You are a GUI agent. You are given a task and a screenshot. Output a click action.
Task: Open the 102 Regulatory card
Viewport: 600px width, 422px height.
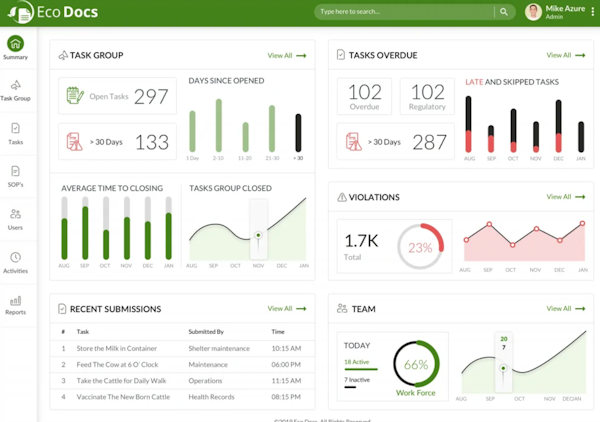coord(427,96)
